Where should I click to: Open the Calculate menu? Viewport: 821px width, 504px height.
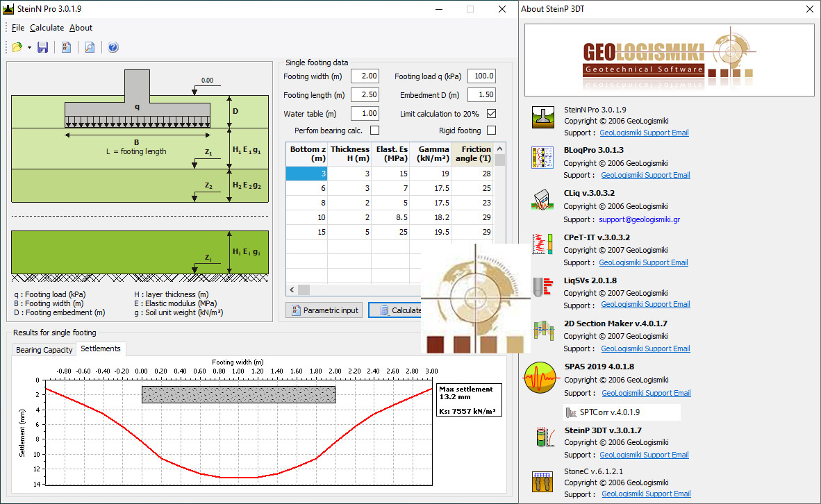pyautogui.click(x=47, y=28)
